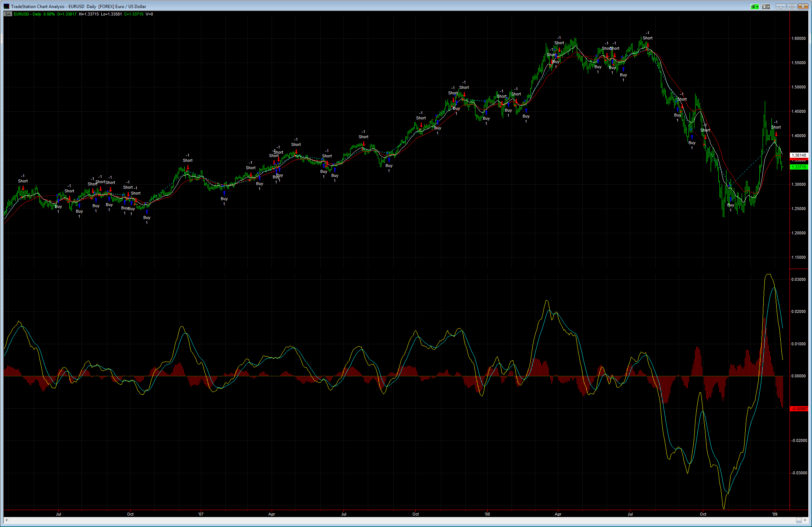Open the gray I interval-link dropdown
This screenshot has width=812, height=527.
766,7
